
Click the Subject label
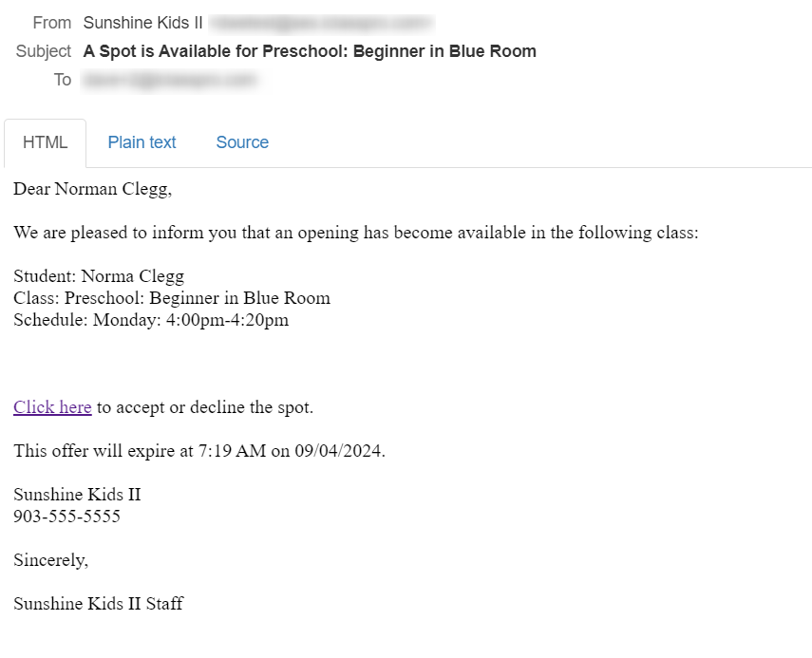pyautogui.click(x=44, y=51)
